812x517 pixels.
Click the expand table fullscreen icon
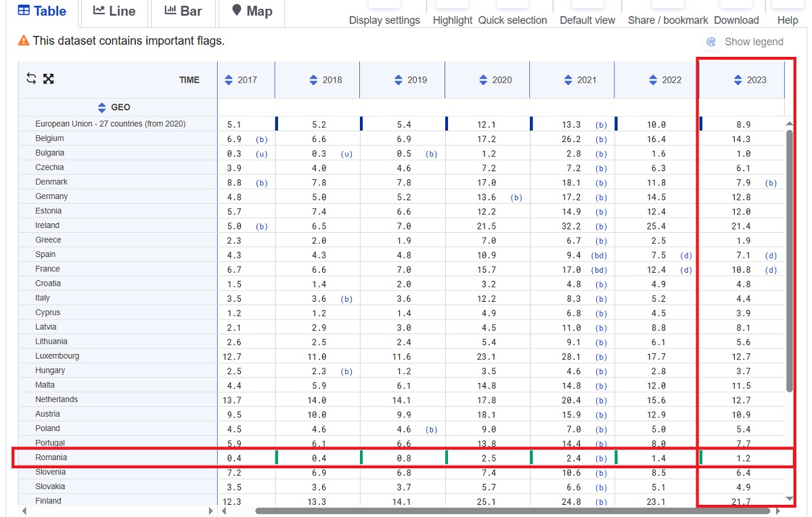pyautogui.click(x=48, y=78)
